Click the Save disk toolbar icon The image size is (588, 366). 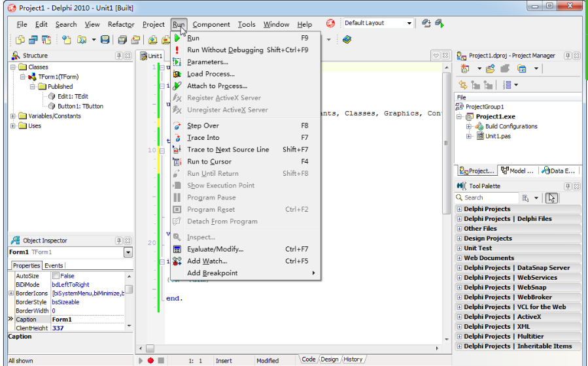(x=105, y=39)
